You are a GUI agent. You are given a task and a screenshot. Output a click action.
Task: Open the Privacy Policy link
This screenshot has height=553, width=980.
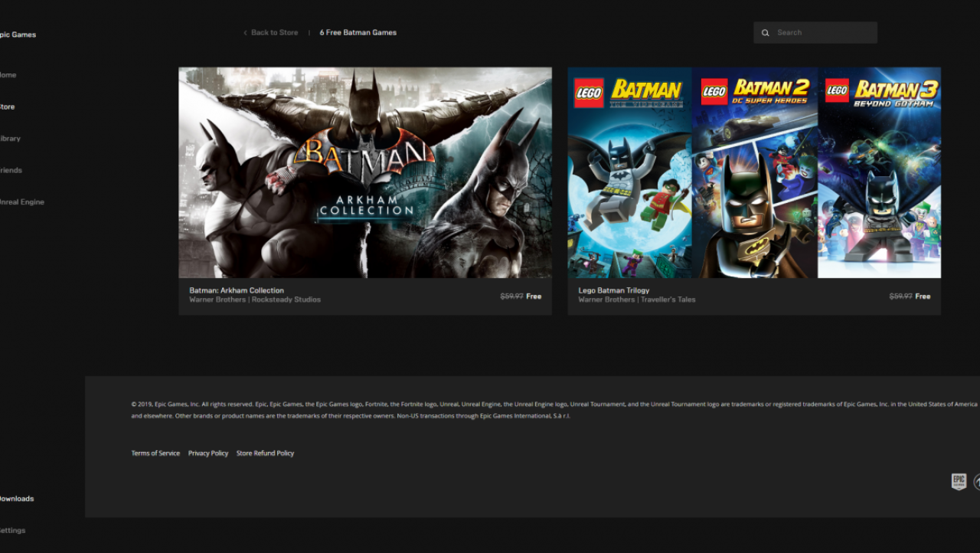(x=208, y=453)
